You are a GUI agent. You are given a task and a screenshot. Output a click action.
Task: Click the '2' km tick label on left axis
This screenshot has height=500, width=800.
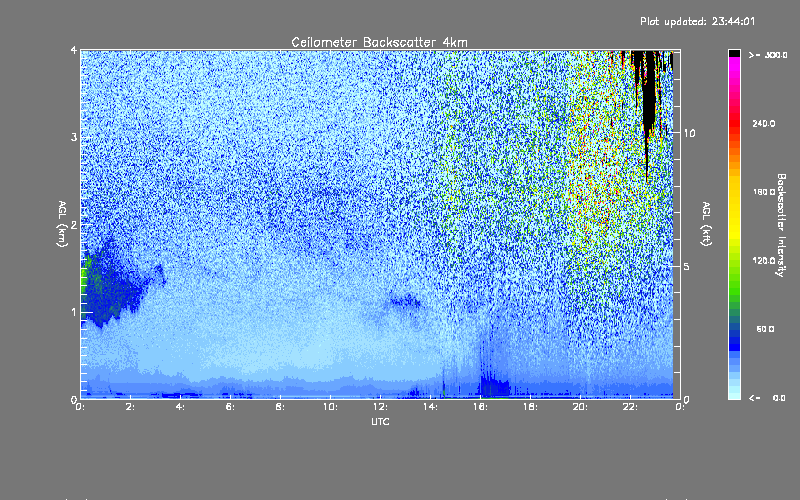tap(74, 225)
